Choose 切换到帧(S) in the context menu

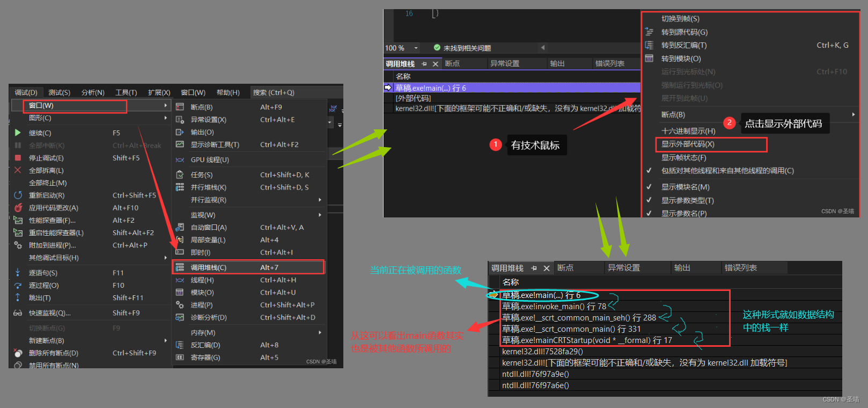click(x=680, y=19)
